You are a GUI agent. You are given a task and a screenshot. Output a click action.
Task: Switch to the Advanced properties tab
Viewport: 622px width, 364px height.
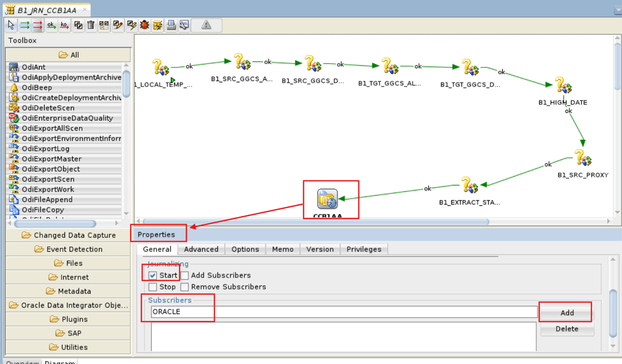click(x=201, y=249)
